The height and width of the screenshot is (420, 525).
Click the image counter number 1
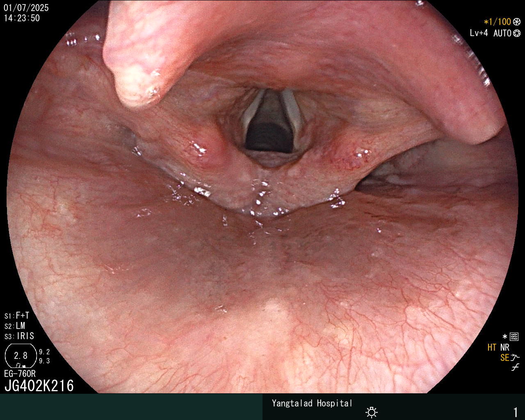pyautogui.click(x=516, y=412)
